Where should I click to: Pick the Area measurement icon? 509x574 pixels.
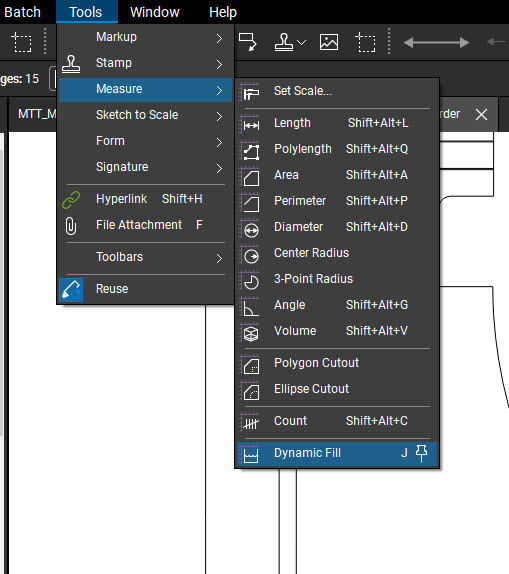tap(250, 175)
